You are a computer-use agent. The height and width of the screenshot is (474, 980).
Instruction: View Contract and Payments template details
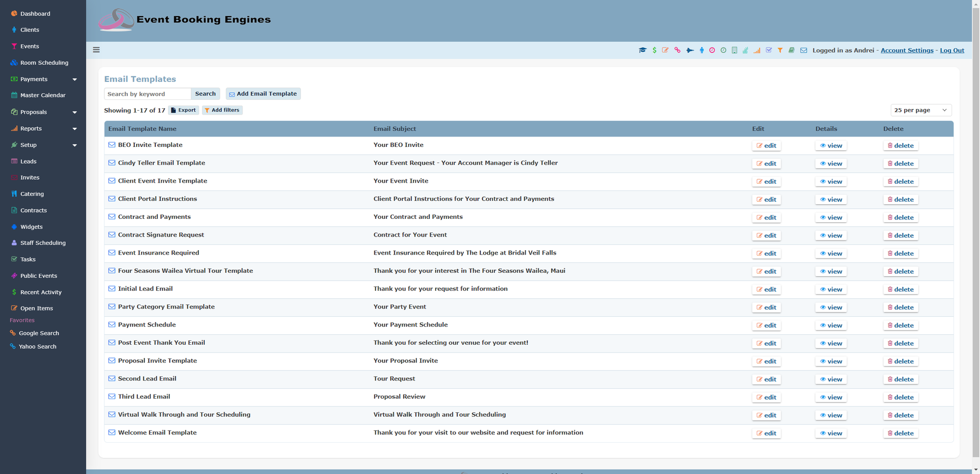coord(831,217)
